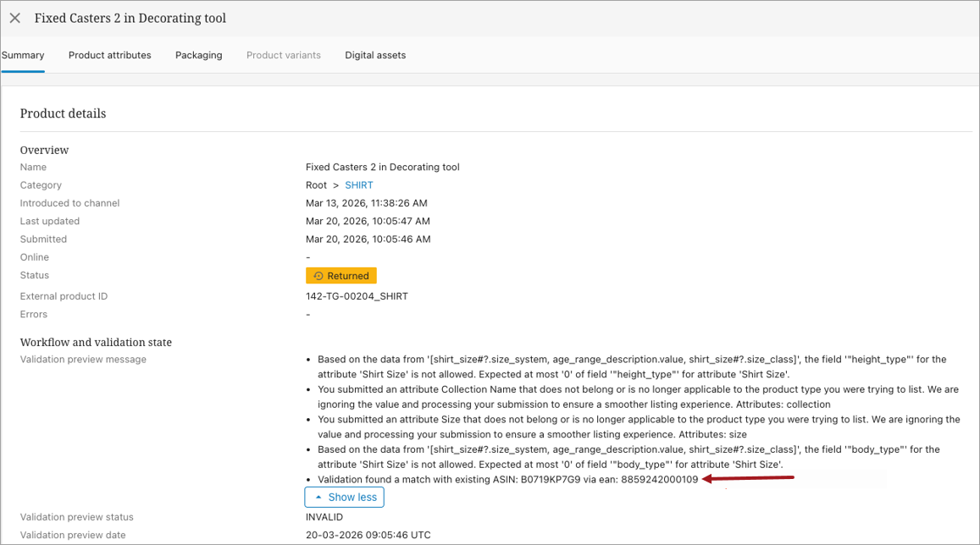
Task: Close the product details panel
Action: (15, 18)
